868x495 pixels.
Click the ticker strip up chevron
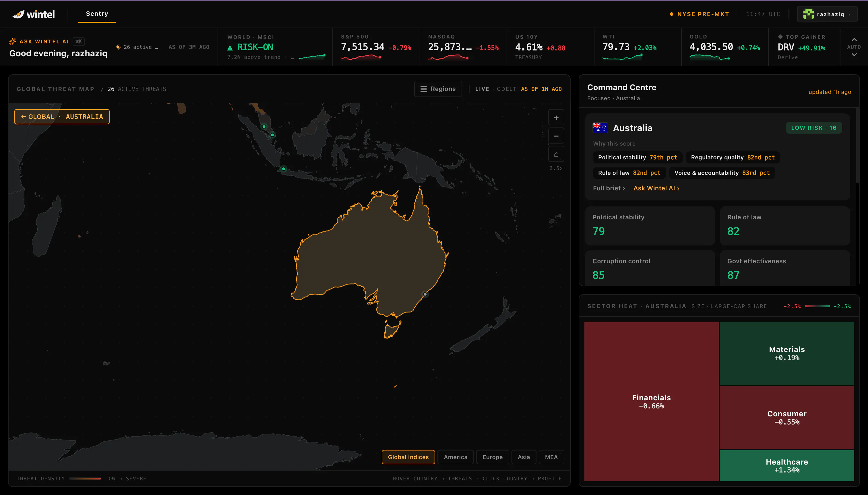[x=854, y=39]
